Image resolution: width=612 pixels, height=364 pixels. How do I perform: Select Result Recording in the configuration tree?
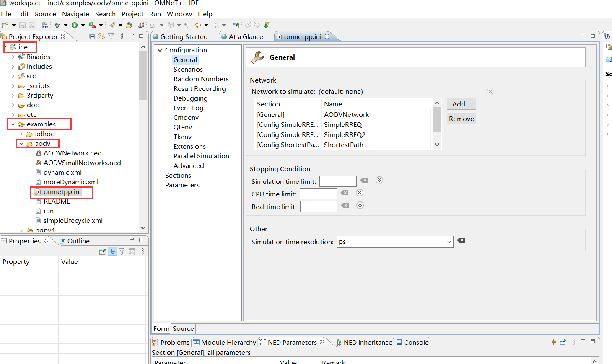point(200,89)
